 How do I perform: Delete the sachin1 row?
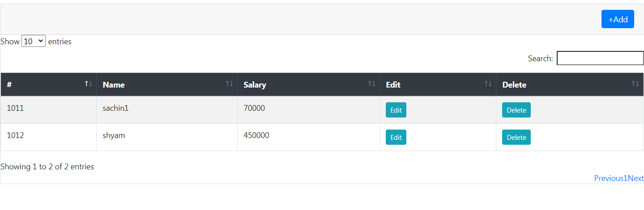(516, 110)
